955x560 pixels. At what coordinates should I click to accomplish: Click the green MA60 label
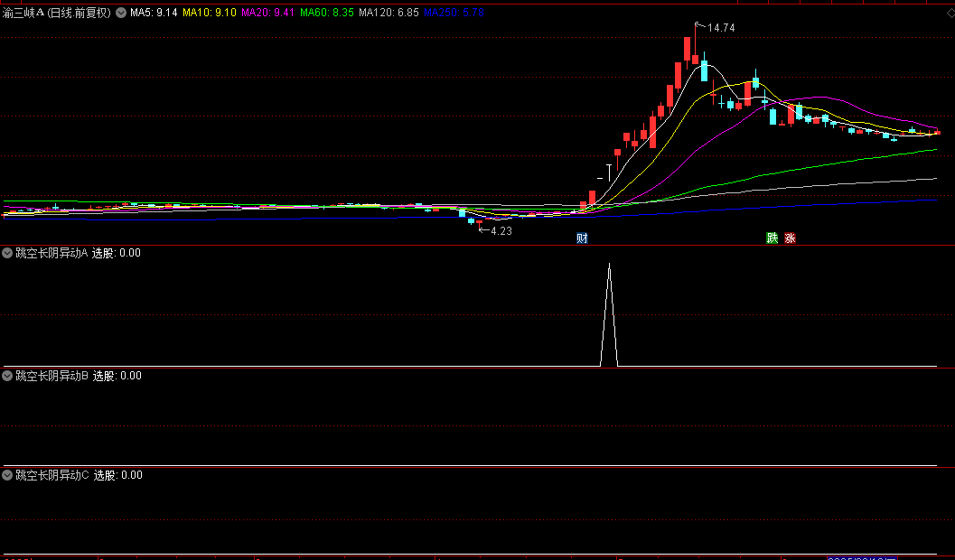click(x=326, y=12)
